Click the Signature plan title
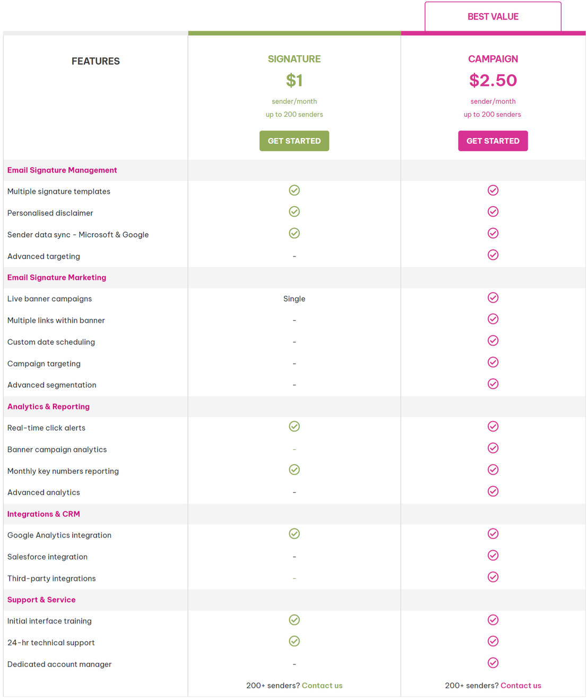588x700 pixels. point(294,59)
